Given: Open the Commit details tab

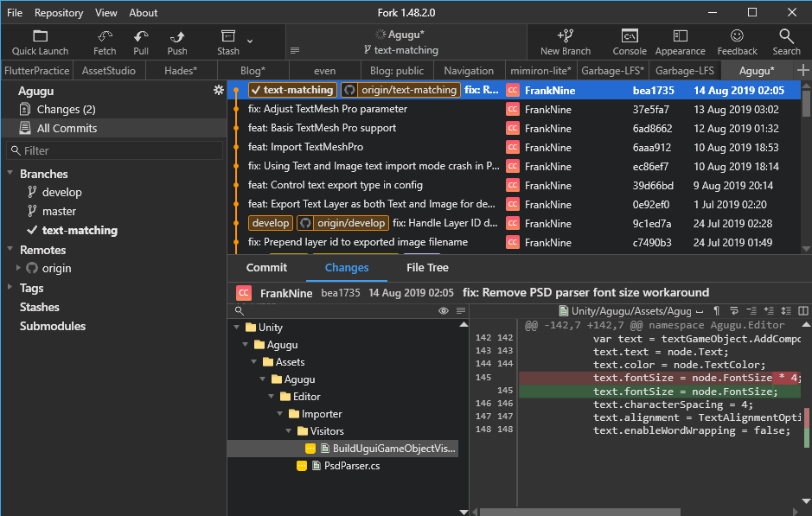Looking at the screenshot, I should pyautogui.click(x=266, y=268).
